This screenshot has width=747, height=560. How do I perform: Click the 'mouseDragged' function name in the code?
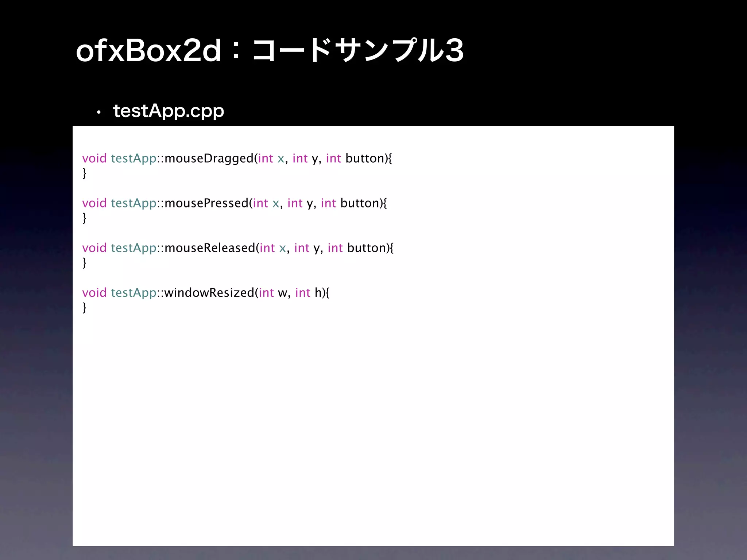tap(209, 159)
